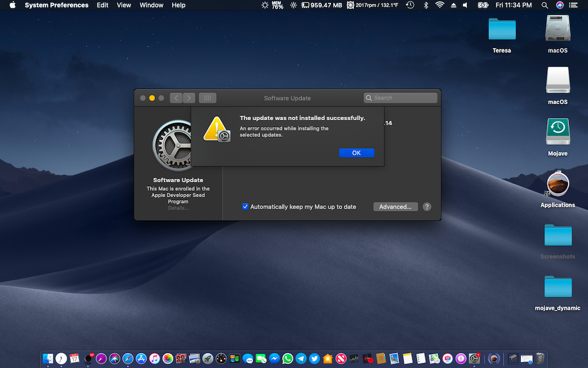Open the View menu
588x368 pixels.
point(124,5)
